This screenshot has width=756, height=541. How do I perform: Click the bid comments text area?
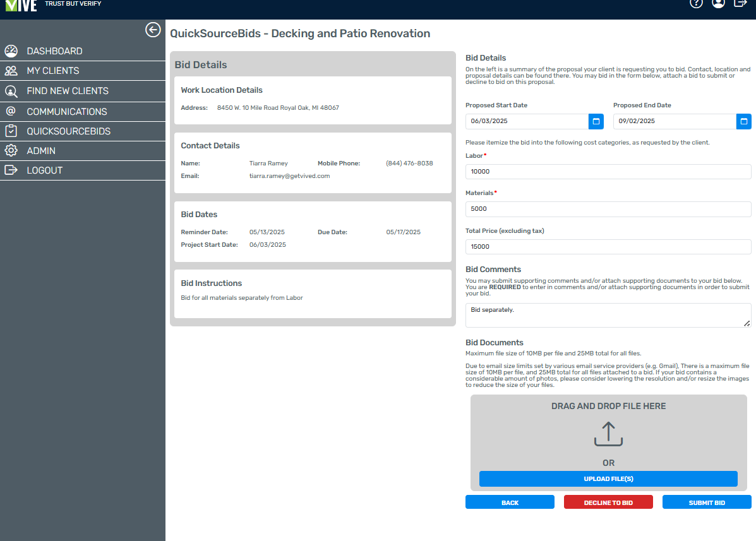click(608, 315)
